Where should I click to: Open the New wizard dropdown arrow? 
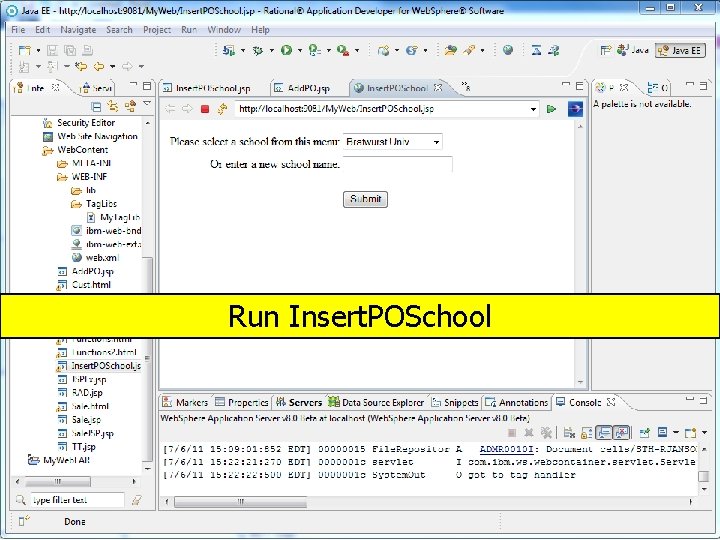coord(38,51)
